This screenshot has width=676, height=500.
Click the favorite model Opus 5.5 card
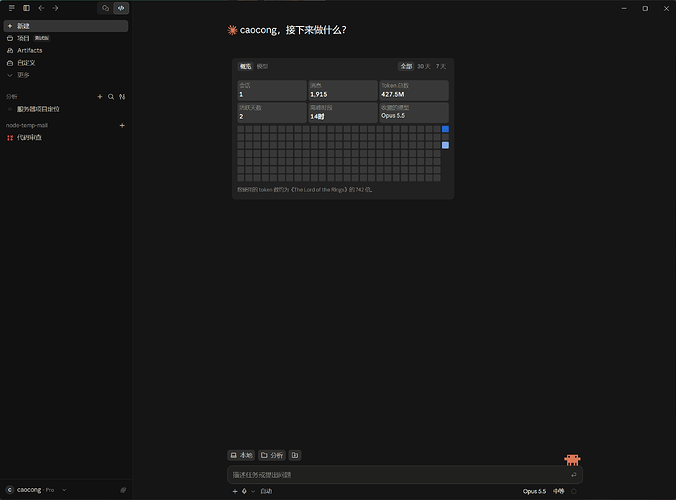[414, 112]
